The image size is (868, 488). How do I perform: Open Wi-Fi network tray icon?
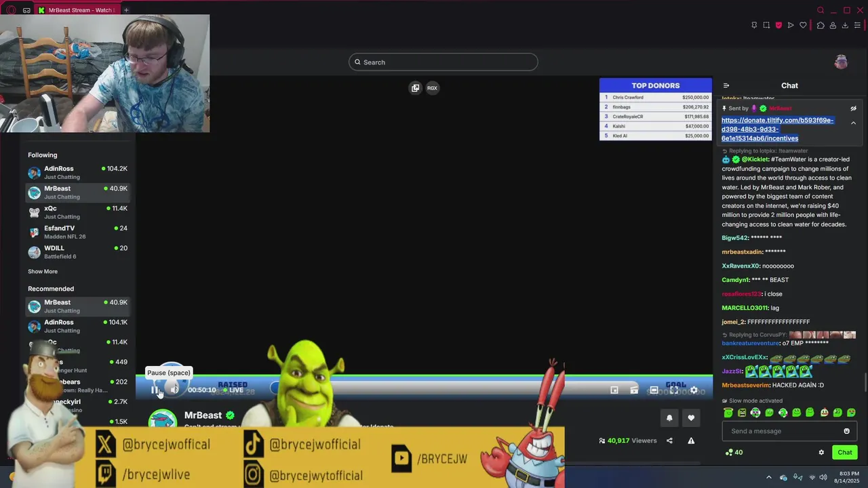click(812, 477)
